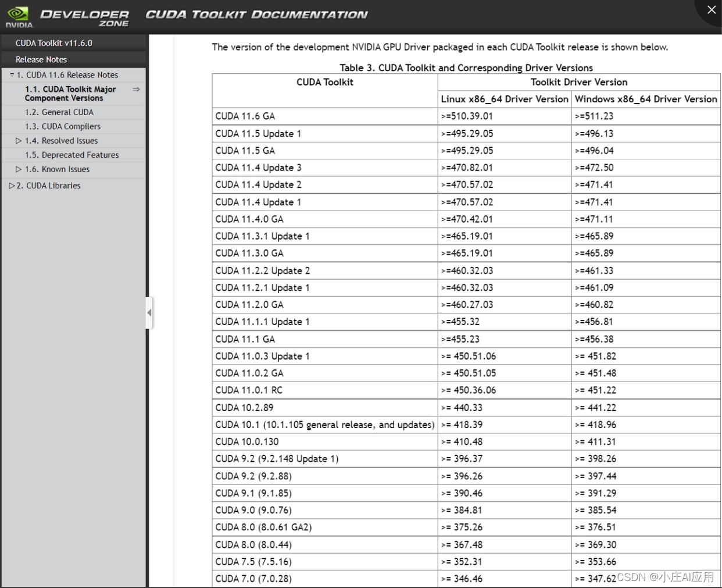
Task: Click the Linux x86_64 Driver Version header
Action: [x=505, y=99]
